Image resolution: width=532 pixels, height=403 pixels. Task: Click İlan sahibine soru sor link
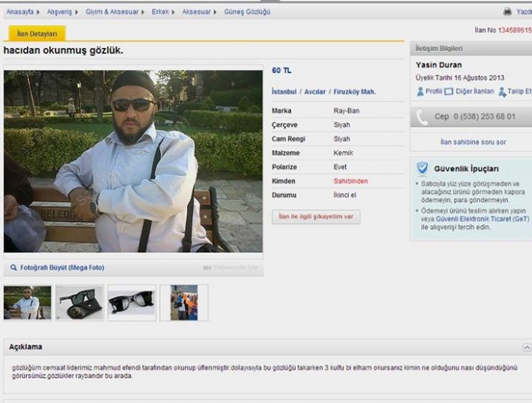point(473,142)
